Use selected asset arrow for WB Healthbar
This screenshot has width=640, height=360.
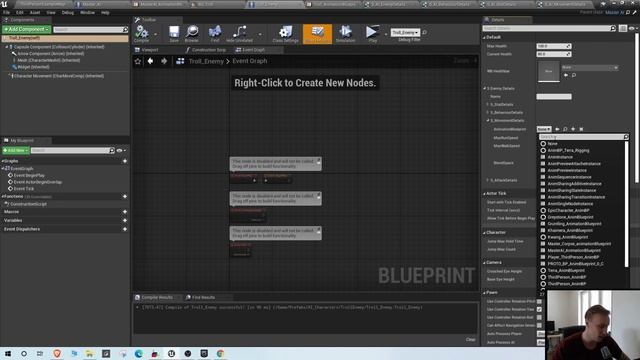point(566,75)
